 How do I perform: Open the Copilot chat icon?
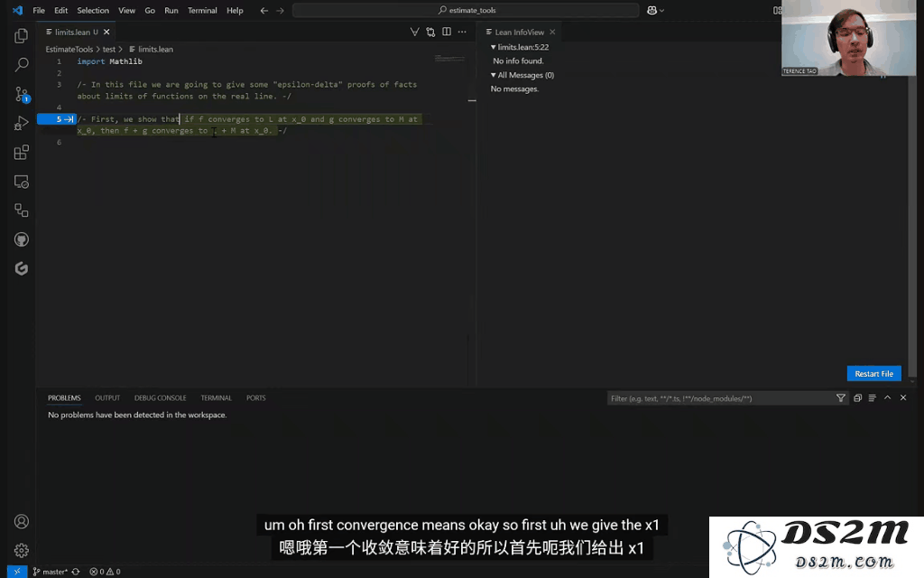[651, 10]
